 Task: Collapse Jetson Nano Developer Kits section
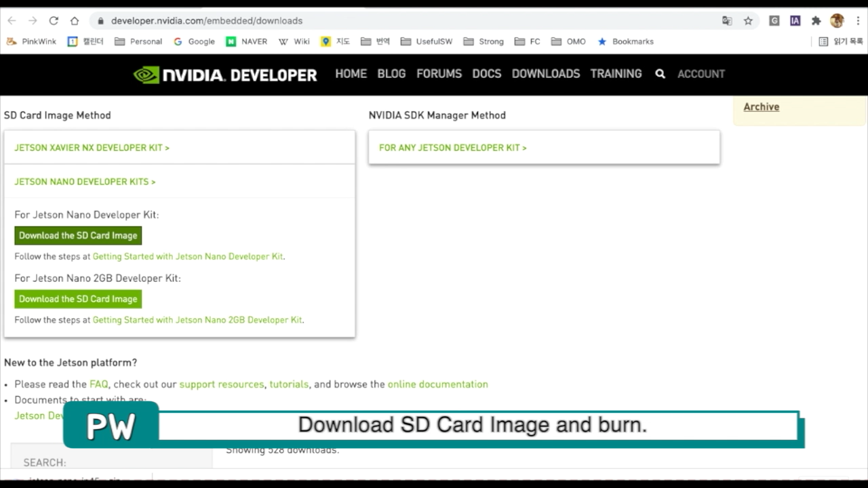85,182
